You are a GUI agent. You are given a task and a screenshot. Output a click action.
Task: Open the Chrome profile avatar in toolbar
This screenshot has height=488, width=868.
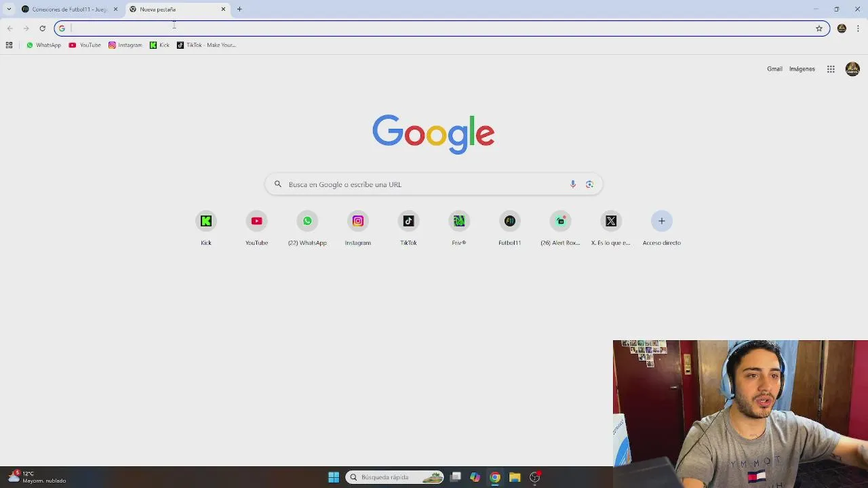pos(842,28)
